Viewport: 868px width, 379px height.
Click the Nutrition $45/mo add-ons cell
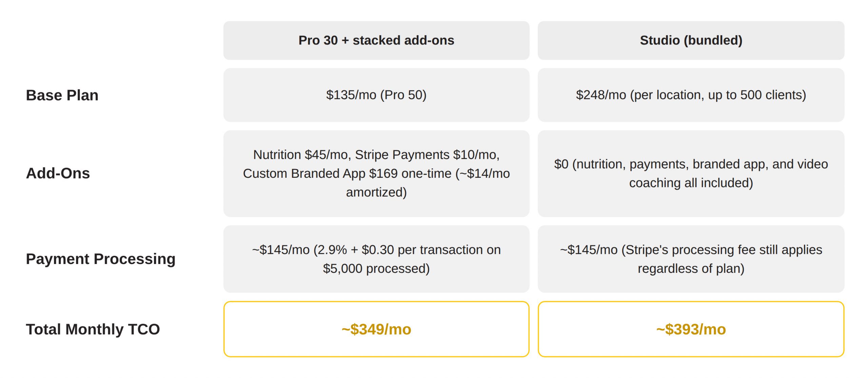[x=376, y=173]
